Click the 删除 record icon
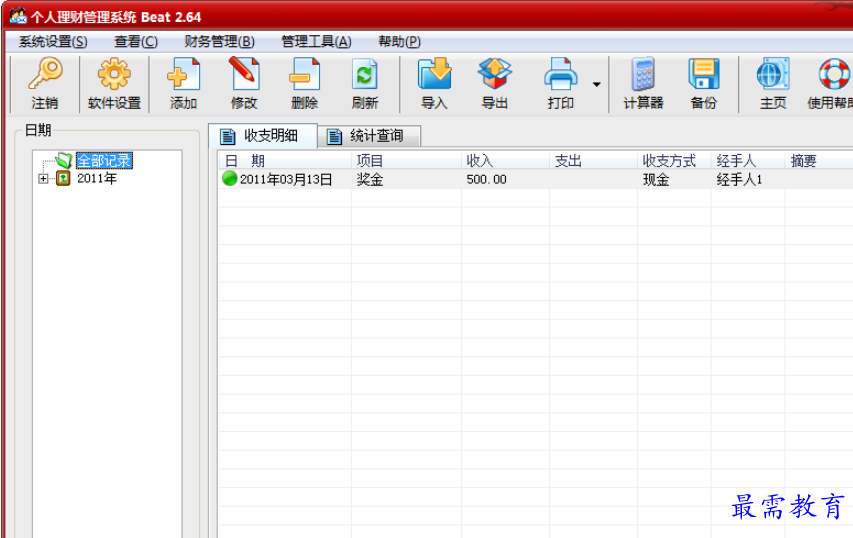Viewport: 853px width, 538px height. (304, 73)
